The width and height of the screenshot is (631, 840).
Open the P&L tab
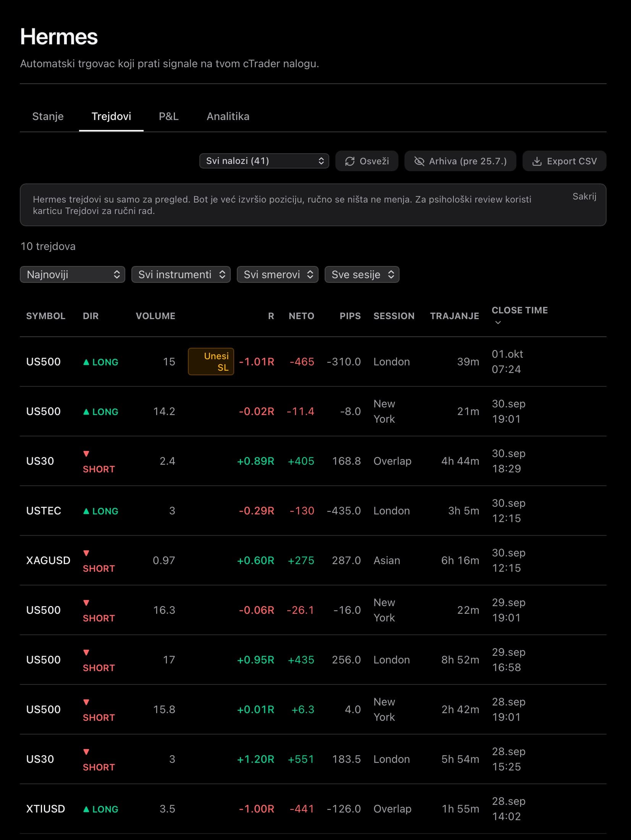point(168,116)
